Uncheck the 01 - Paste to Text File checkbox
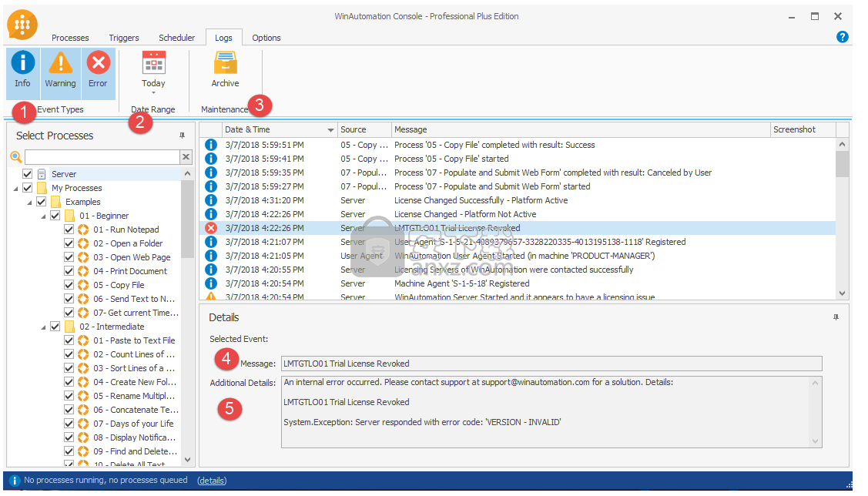Image resolution: width=868 pixels, height=496 pixels. click(69, 340)
